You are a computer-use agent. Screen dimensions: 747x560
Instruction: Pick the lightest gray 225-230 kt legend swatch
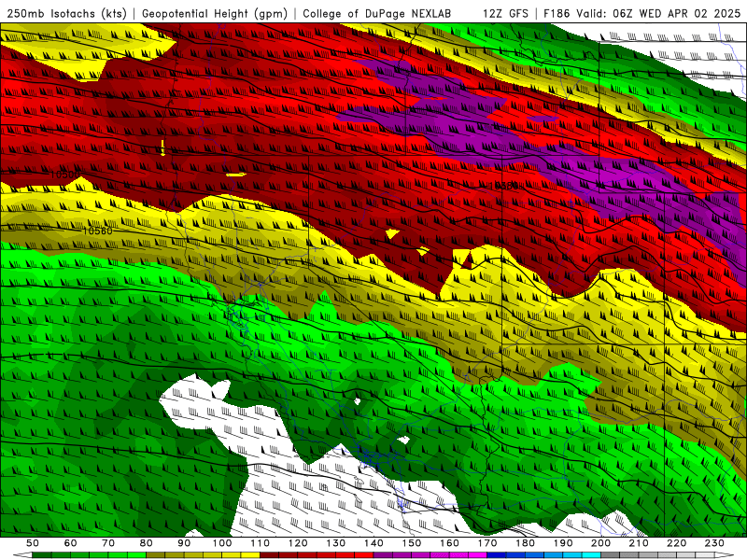click(x=705, y=555)
